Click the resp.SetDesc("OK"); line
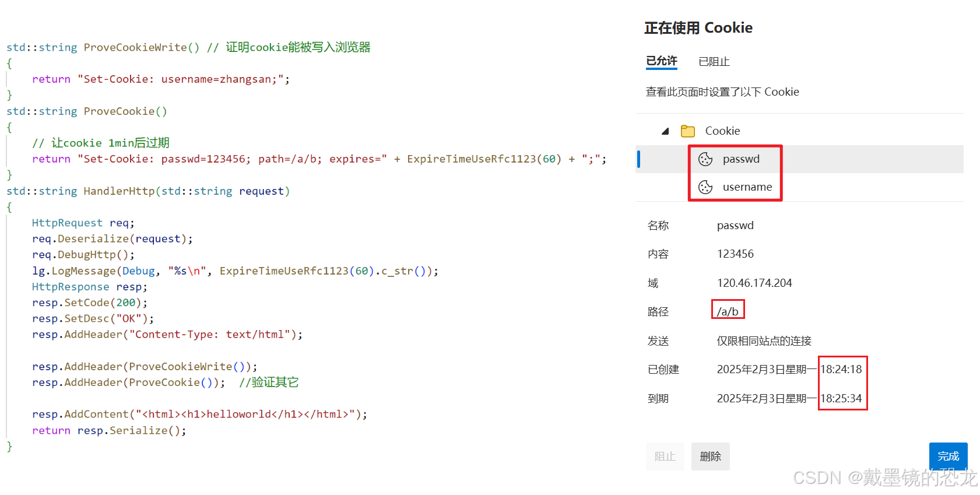The height and width of the screenshot is (495, 980). point(93,319)
